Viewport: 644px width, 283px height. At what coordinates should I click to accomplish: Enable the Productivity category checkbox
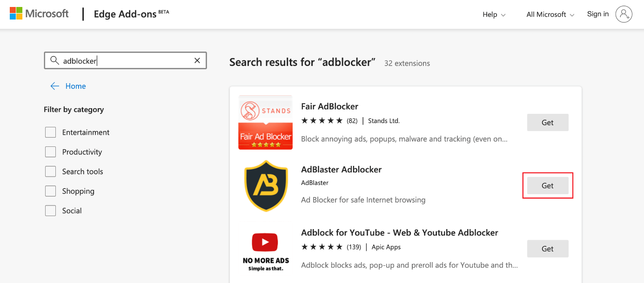[x=50, y=152]
